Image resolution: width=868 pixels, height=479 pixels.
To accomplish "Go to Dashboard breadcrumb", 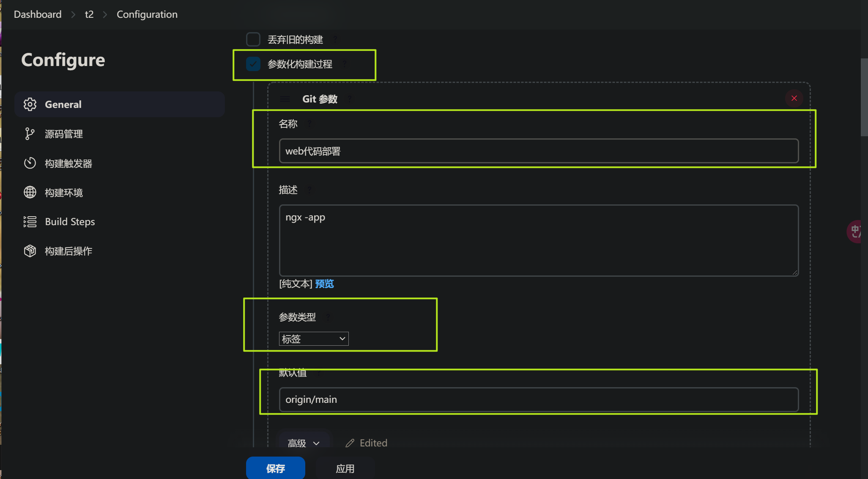I will pyautogui.click(x=38, y=14).
